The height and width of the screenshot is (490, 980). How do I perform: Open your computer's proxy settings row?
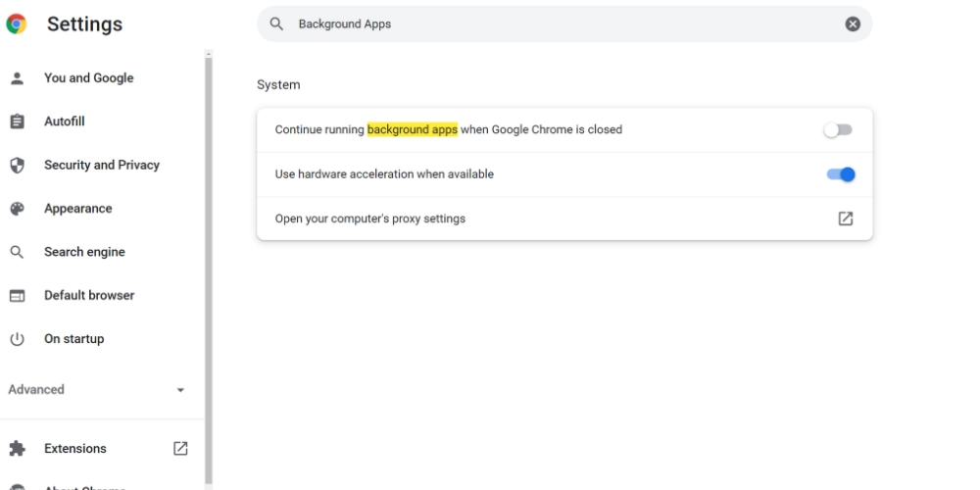click(564, 219)
